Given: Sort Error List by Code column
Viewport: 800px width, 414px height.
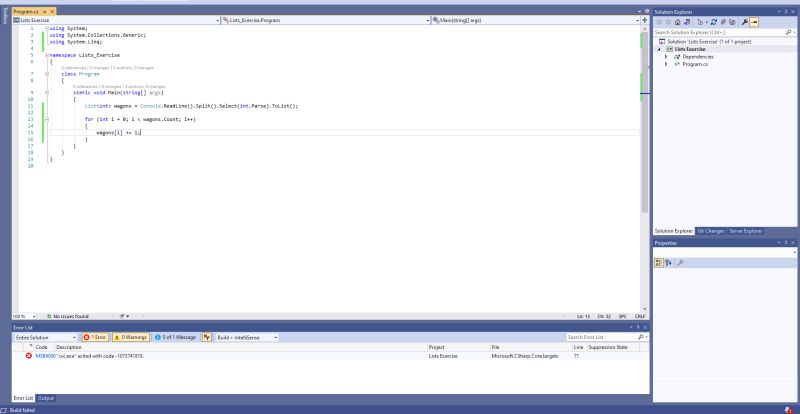Looking at the screenshot, I should 41,347.
